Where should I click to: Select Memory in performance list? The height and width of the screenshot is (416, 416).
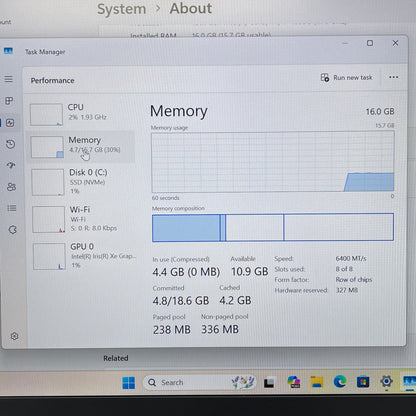[x=81, y=147]
